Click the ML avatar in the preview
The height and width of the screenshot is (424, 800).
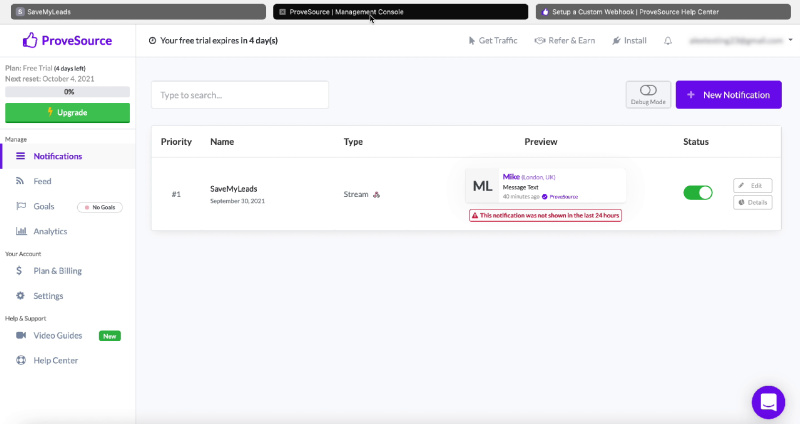(x=483, y=186)
